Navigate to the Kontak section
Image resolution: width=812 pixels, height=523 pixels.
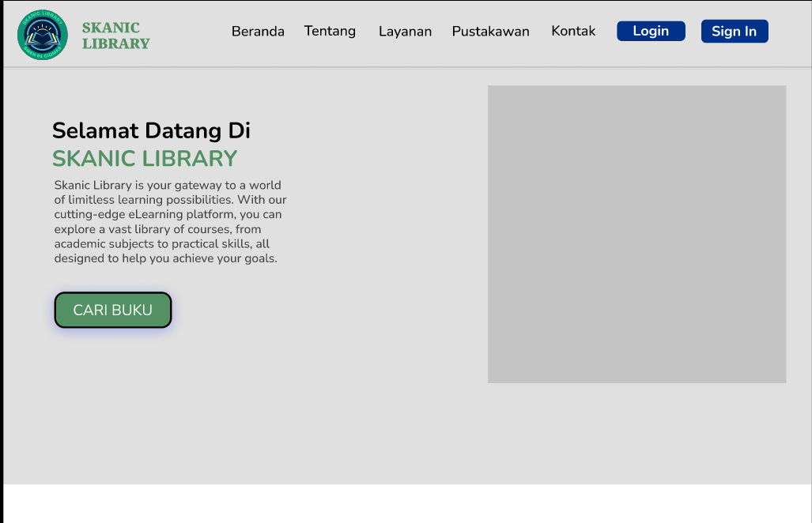tap(573, 31)
